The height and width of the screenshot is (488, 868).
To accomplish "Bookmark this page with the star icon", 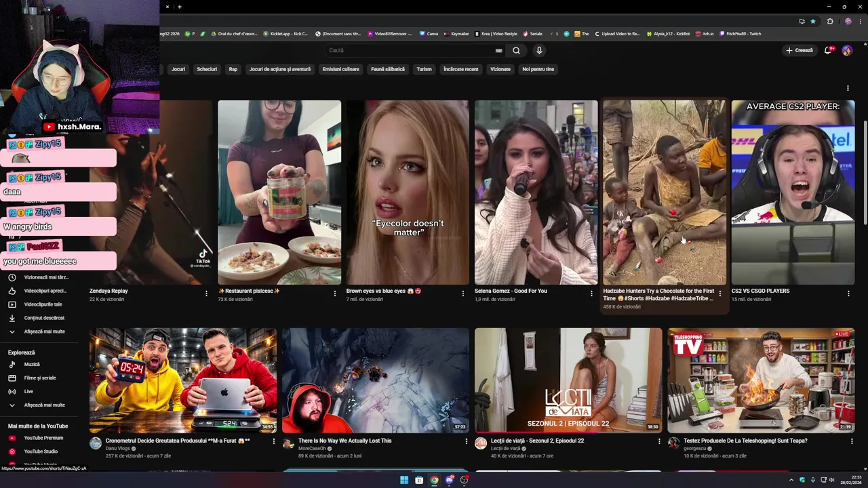I will 813,21.
